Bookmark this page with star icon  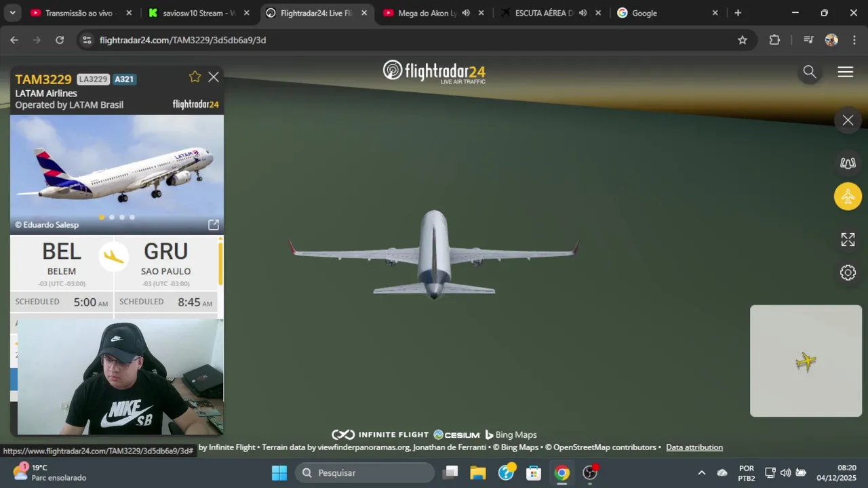coord(743,40)
